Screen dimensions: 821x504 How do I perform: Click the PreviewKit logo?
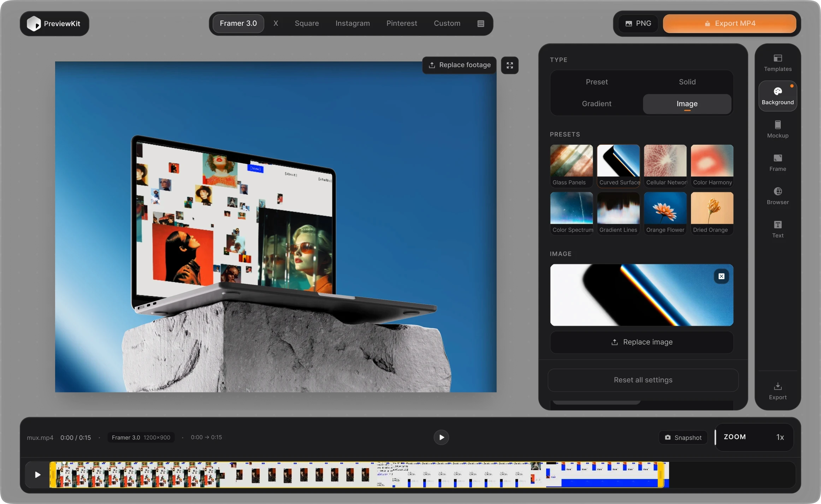coord(54,24)
